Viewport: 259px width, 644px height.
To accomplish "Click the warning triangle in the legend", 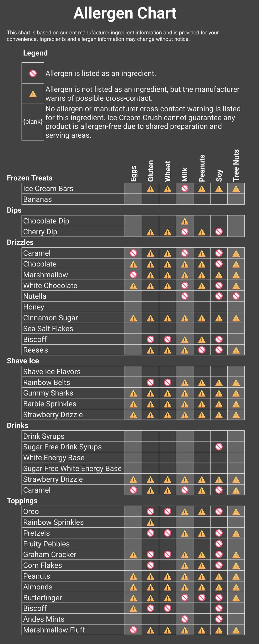I will pyautogui.click(x=33, y=94).
